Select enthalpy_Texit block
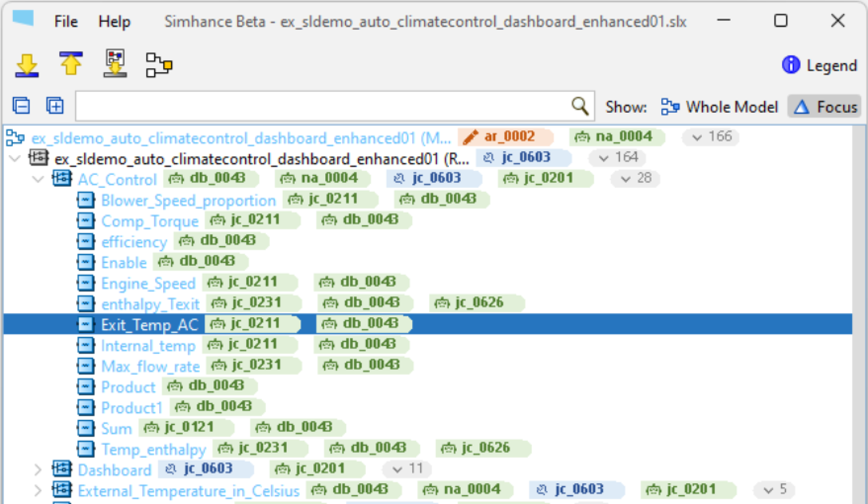868x504 pixels. point(150,304)
